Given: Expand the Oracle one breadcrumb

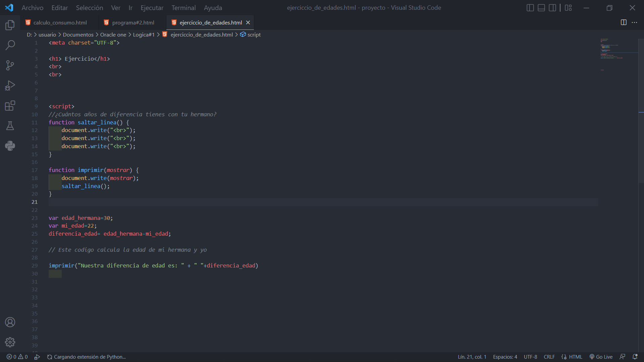Looking at the screenshot, I should [113, 35].
